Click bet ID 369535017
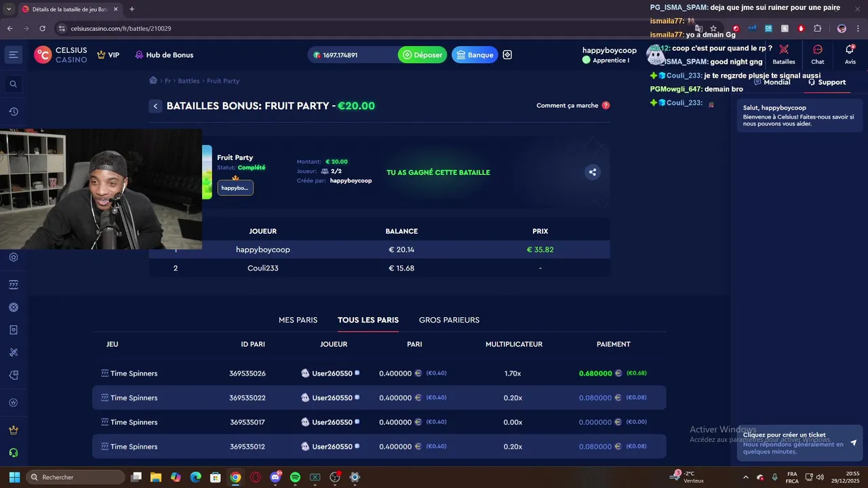Screen dimensions: 868x488 (248, 422)
